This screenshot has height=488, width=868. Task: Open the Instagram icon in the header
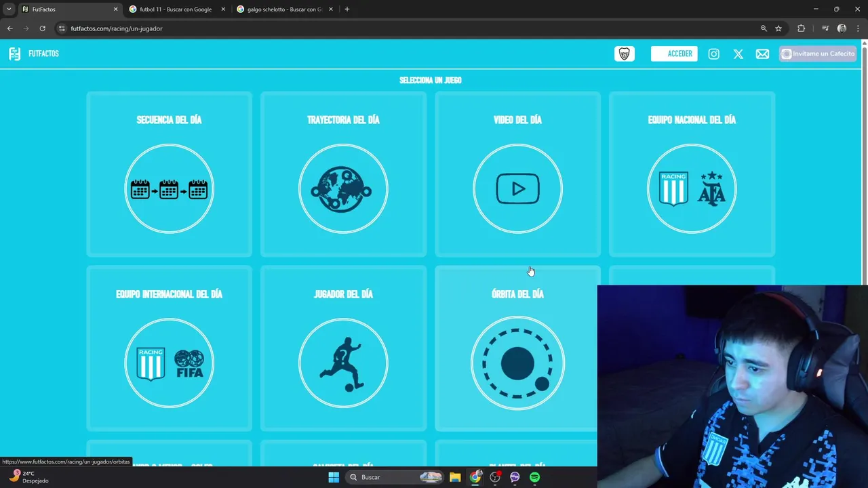tap(713, 54)
